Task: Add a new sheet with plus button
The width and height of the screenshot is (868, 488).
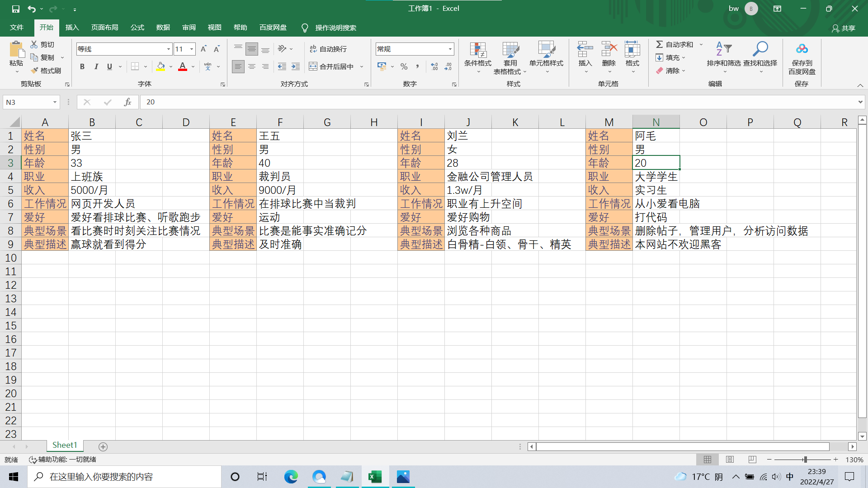Action: pos(103,446)
